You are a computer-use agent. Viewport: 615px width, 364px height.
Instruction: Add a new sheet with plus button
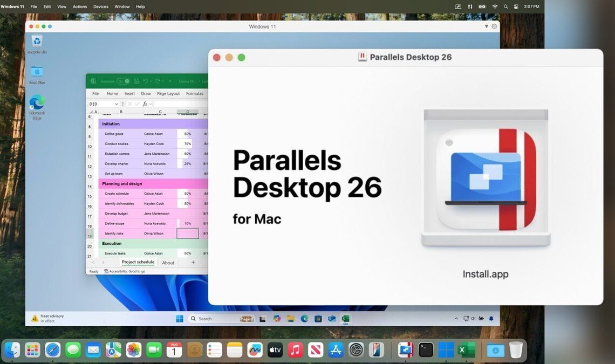[193, 263]
